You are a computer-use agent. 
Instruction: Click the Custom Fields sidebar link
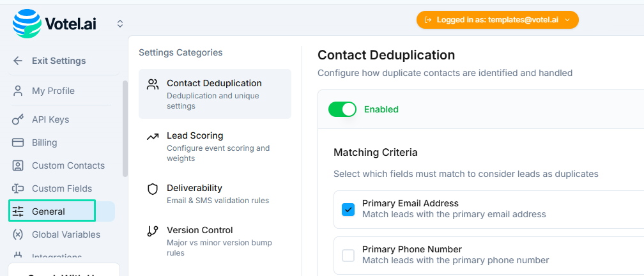tap(61, 188)
